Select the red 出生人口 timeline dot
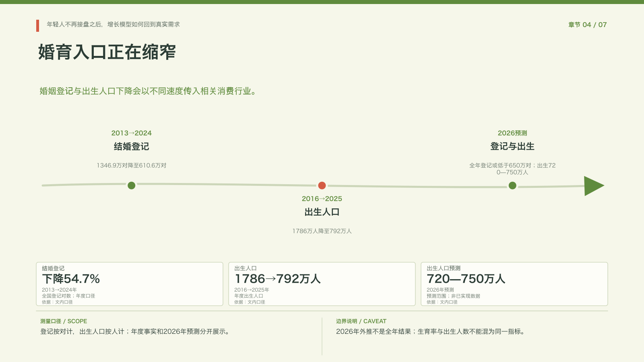Screen dimensions: 644x362 (322, 185)
